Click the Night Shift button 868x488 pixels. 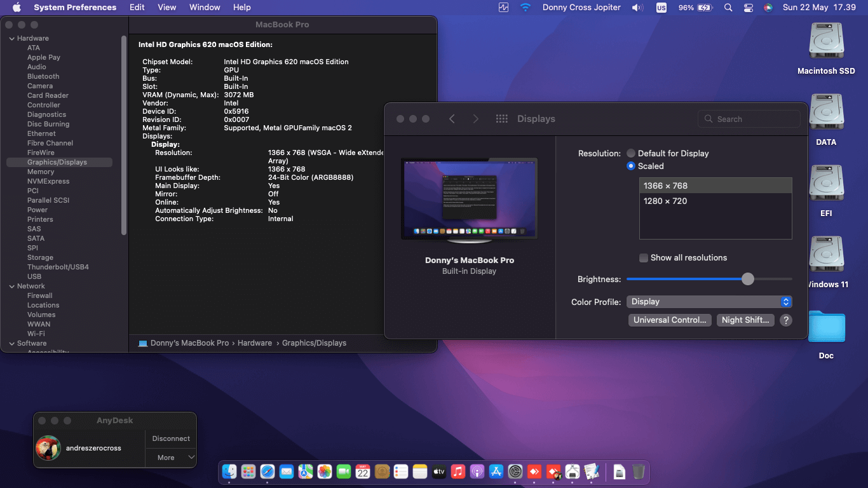(745, 320)
